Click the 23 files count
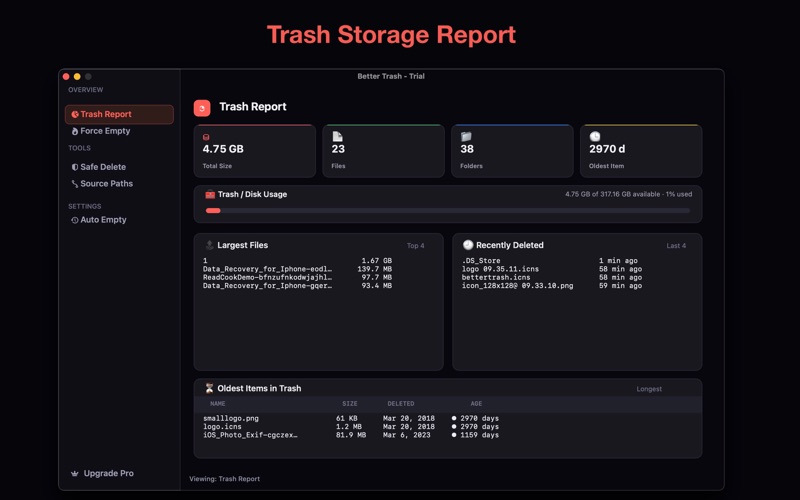 tap(338, 149)
